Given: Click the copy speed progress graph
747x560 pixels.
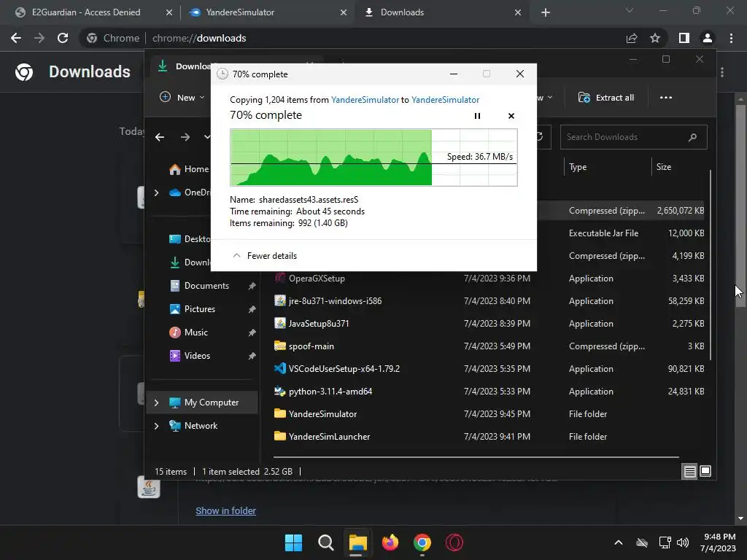Looking at the screenshot, I should (x=373, y=157).
